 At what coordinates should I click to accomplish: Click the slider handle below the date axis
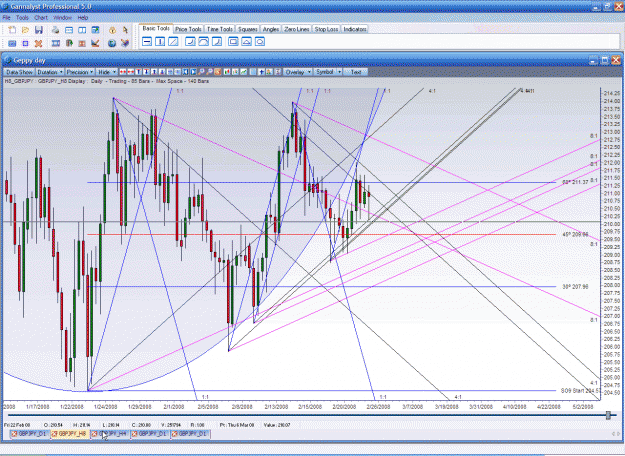[608, 415]
